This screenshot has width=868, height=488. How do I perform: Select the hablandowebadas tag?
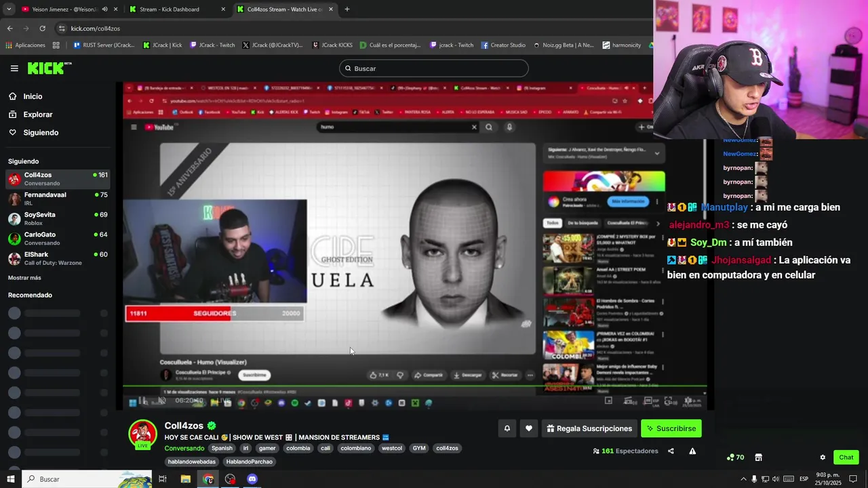pyautogui.click(x=192, y=462)
